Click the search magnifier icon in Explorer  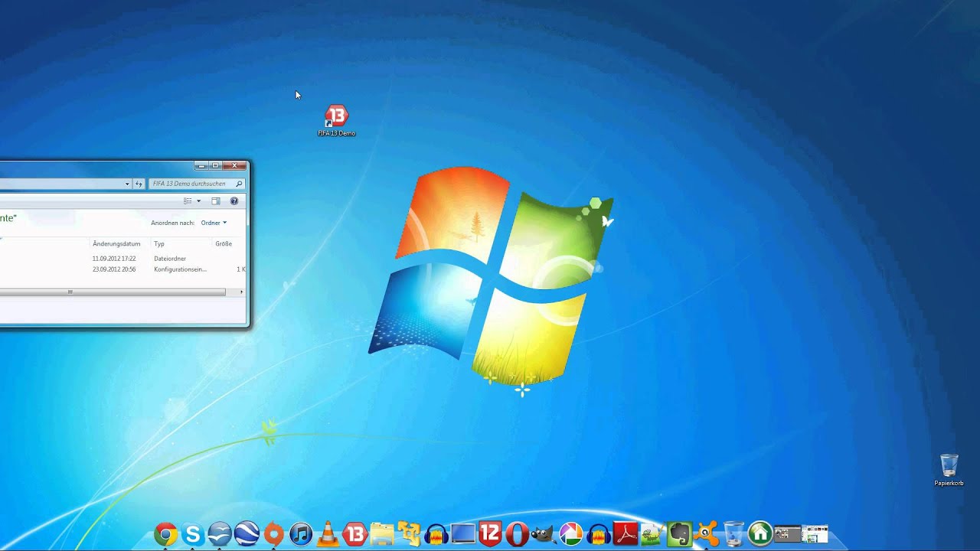click(239, 184)
